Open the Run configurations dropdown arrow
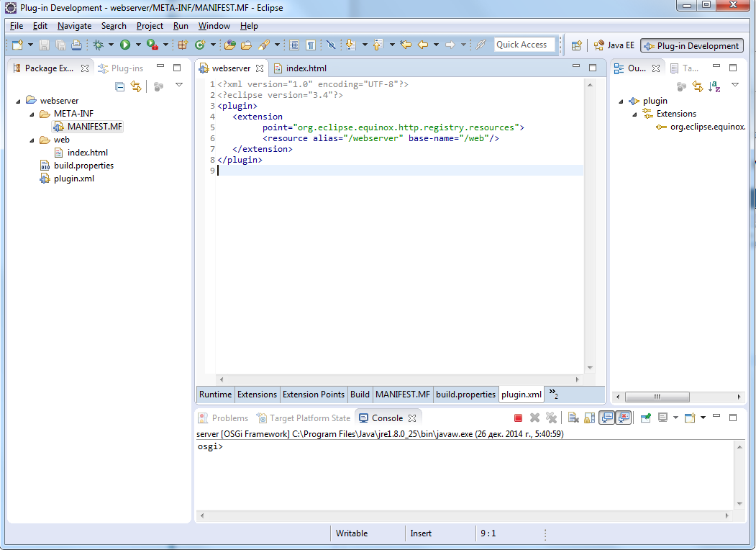This screenshot has height=550, width=756. (x=138, y=45)
